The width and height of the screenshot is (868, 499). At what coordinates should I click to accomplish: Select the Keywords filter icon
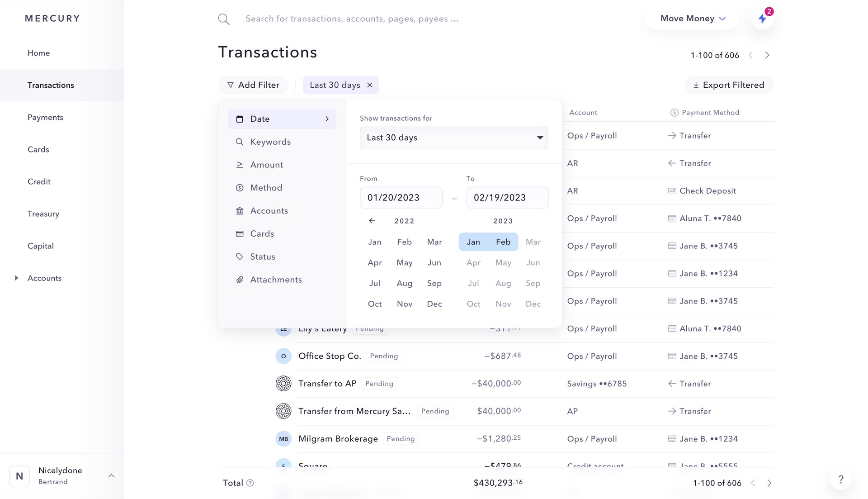click(240, 142)
